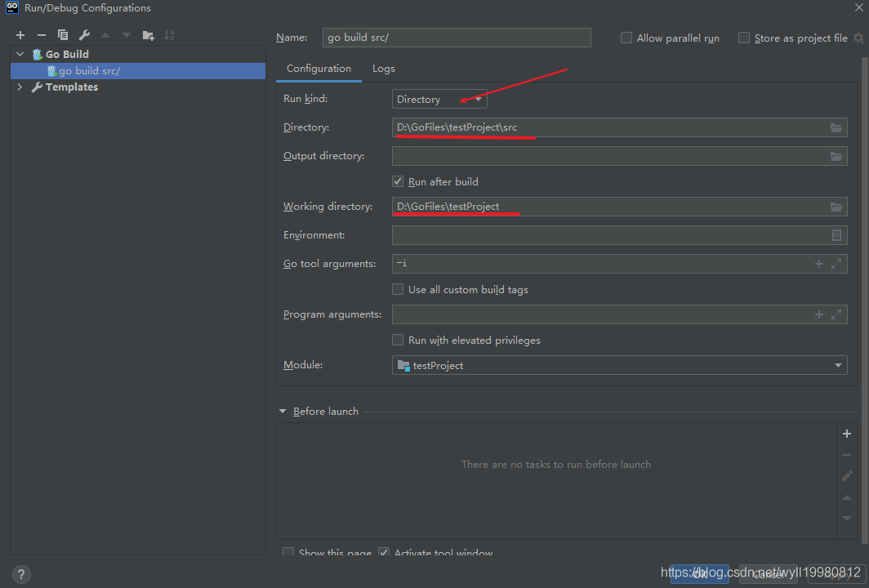Click the Add New Configuration plus icon
The width and height of the screenshot is (869, 588).
click(x=21, y=35)
